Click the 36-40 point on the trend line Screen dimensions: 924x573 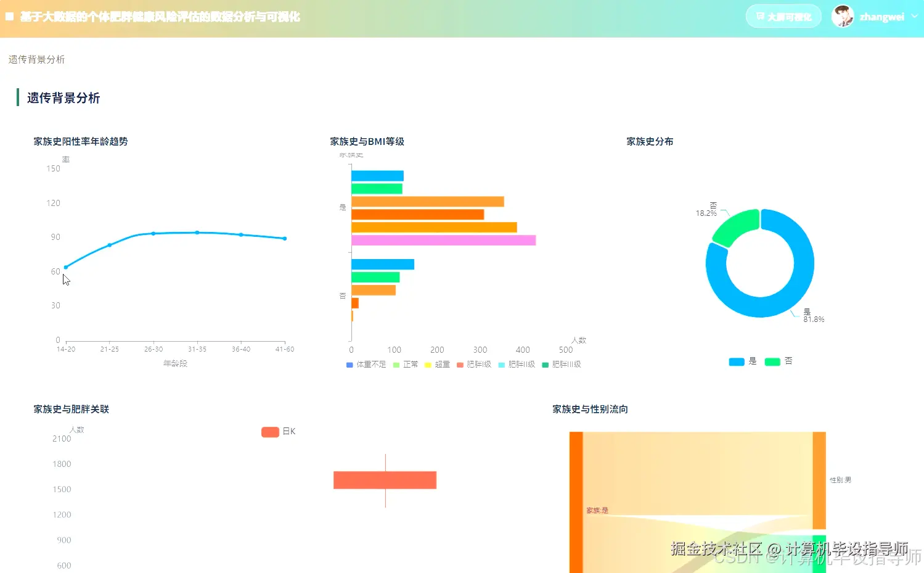[241, 234]
